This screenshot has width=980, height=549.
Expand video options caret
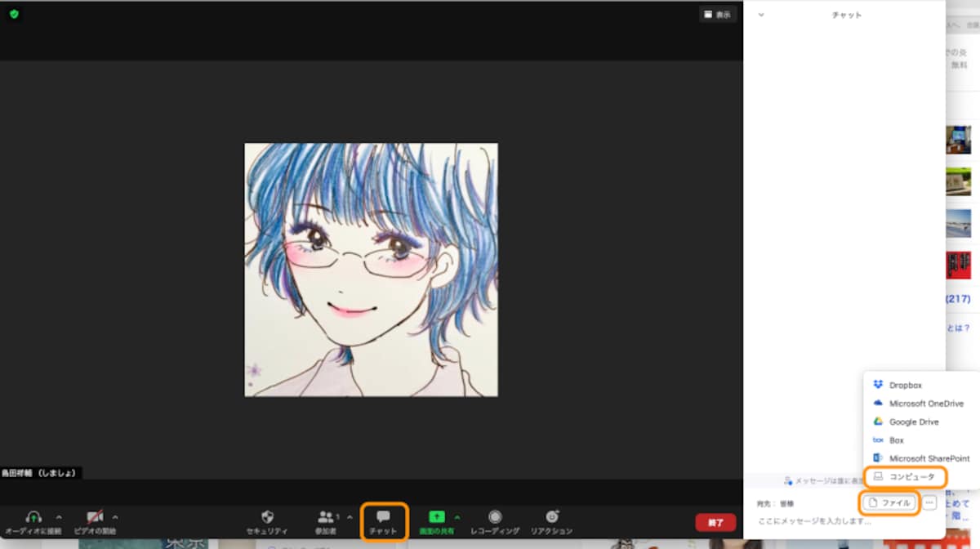(115, 516)
